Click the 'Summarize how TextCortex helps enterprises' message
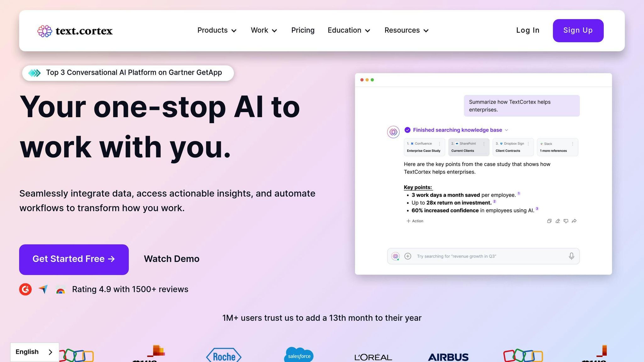The width and height of the screenshot is (644, 362). 522,106
